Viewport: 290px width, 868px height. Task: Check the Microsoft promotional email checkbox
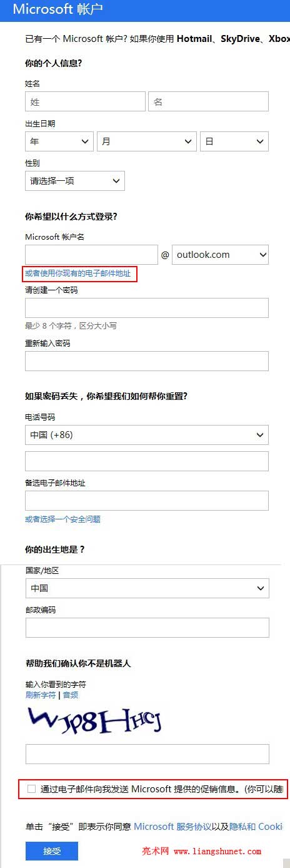[32, 789]
